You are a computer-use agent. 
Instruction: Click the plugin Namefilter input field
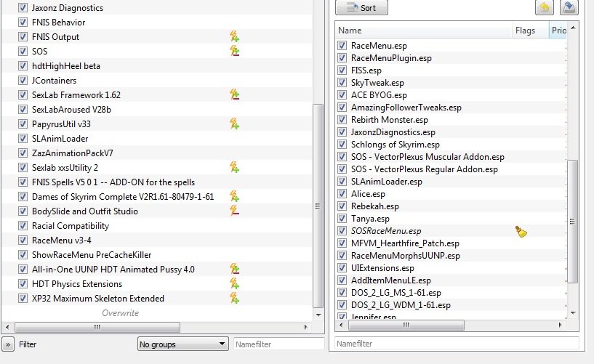coord(457,343)
